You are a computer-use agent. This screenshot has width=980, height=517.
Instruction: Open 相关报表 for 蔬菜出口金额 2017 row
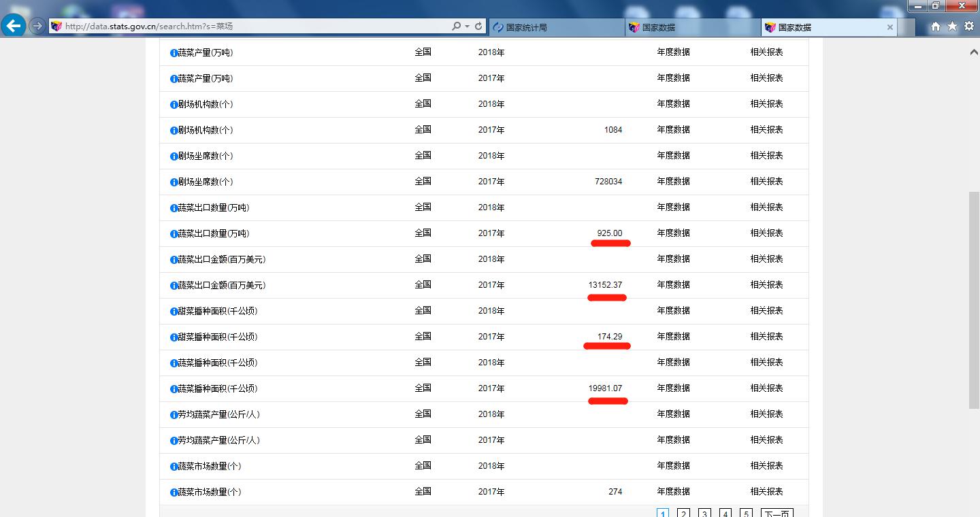pos(766,285)
